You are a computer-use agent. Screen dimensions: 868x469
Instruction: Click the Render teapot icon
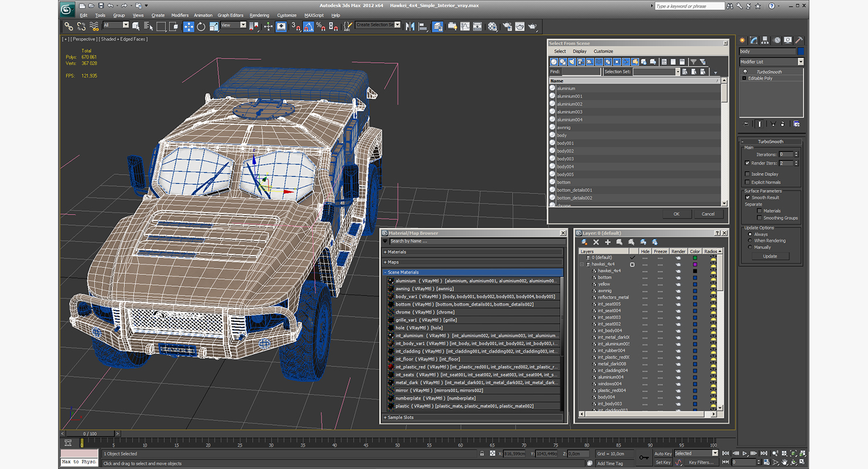coord(533,26)
